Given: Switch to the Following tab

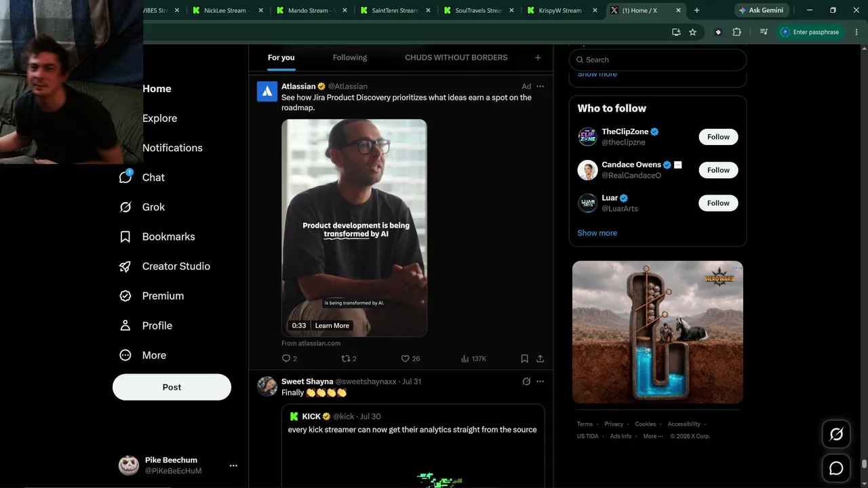Looking at the screenshot, I should [x=350, y=58].
